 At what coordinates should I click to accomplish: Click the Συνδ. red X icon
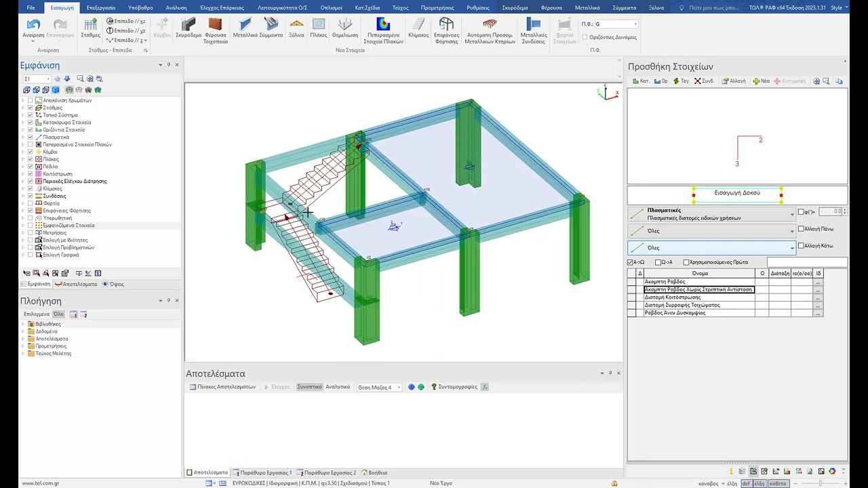point(697,81)
